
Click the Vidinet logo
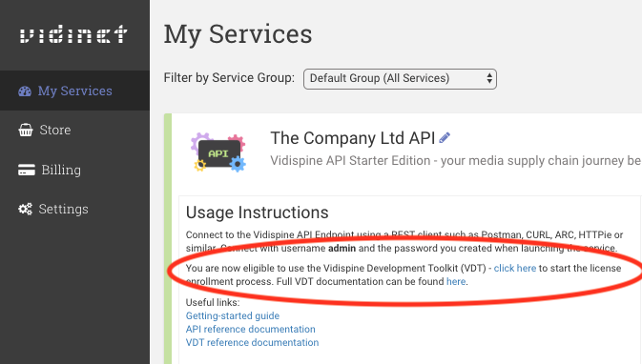pos(73,34)
